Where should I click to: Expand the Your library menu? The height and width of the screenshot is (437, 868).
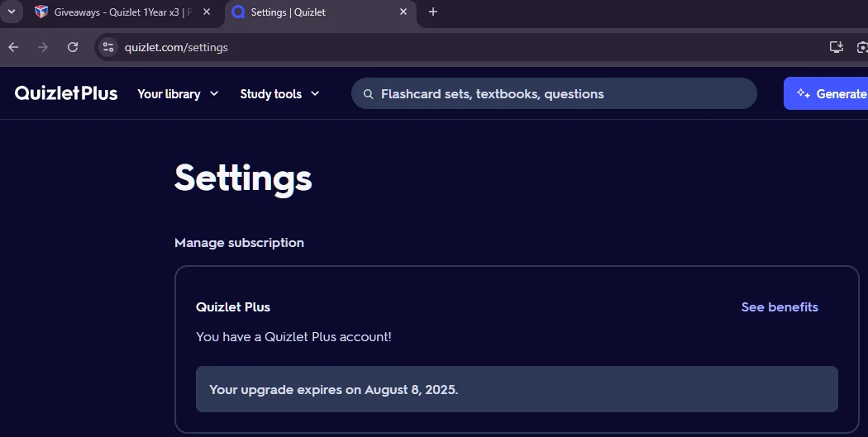tap(178, 94)
